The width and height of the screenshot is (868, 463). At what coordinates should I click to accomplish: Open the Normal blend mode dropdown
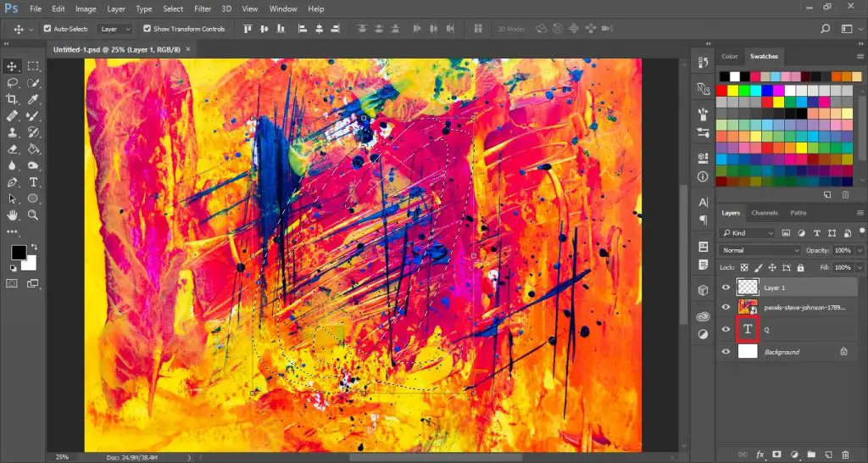(759, 250)
